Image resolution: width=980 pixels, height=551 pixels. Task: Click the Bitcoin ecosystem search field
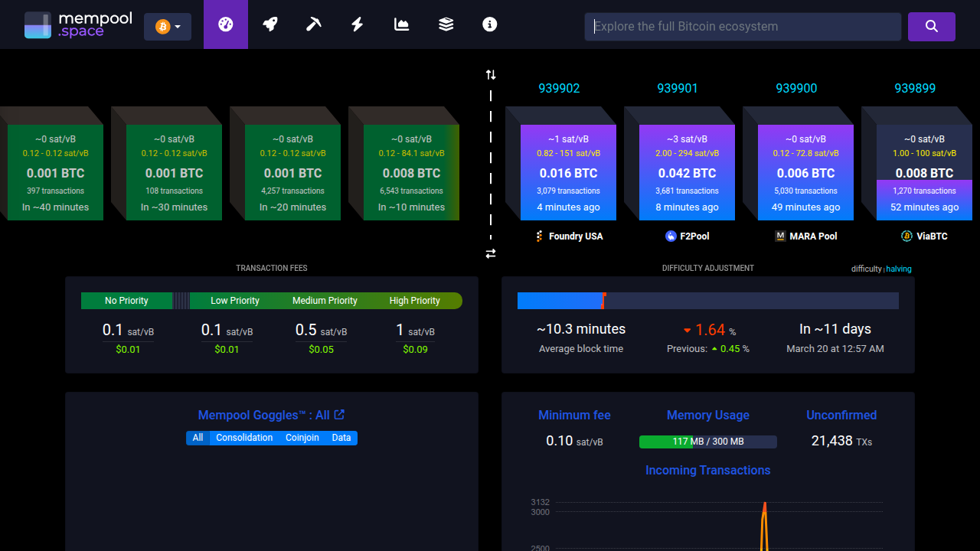[x=743, y=26]
